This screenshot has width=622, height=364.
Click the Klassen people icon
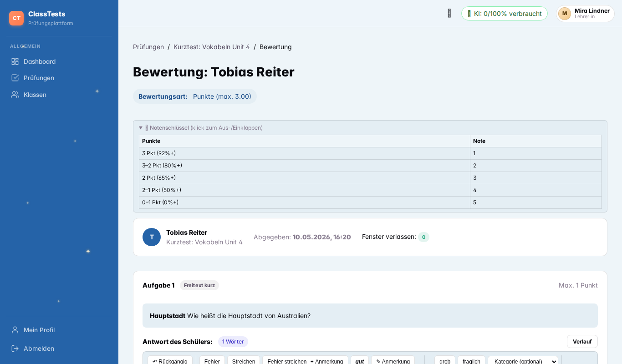[x=15, y=95]
